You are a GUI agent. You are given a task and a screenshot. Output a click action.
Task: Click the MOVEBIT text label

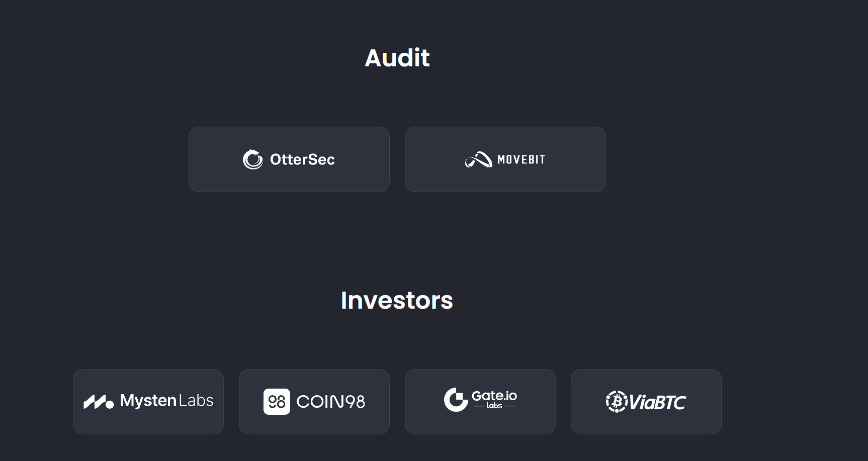(x=521, y=160)
